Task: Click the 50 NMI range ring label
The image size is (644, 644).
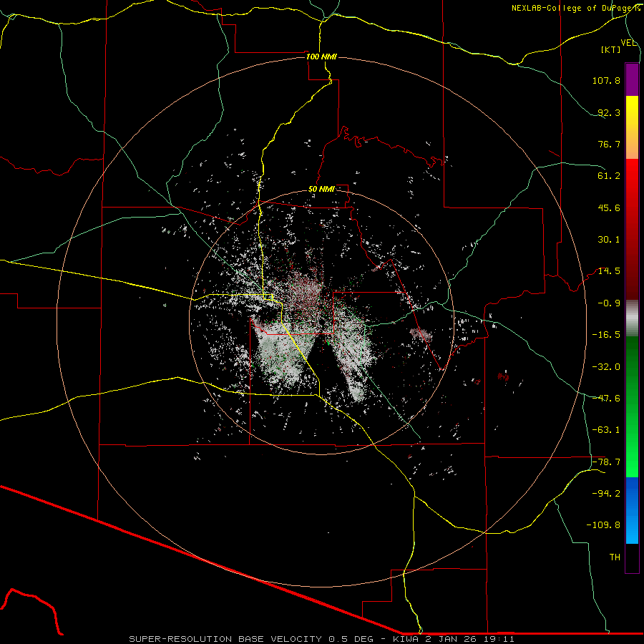Action: [x=321, y=190]
